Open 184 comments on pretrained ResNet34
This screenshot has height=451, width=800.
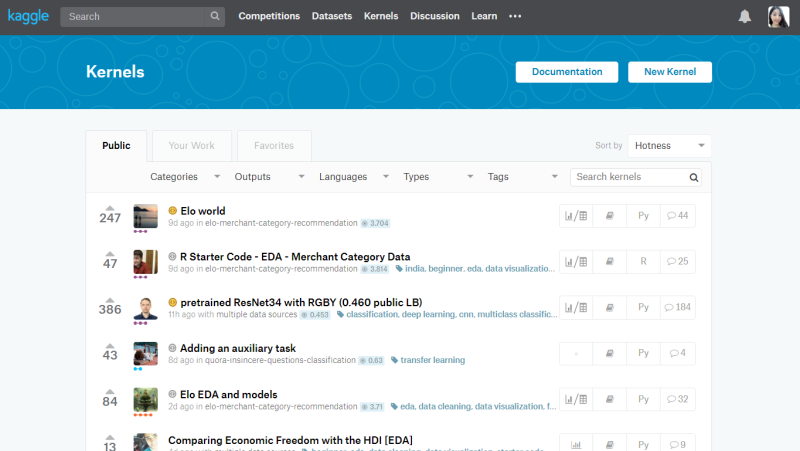coord(678,308)
